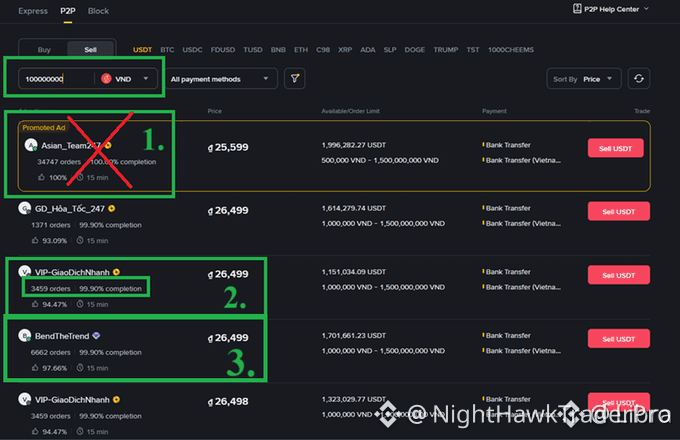Click 6662 orders text

(x=50, y=352)
